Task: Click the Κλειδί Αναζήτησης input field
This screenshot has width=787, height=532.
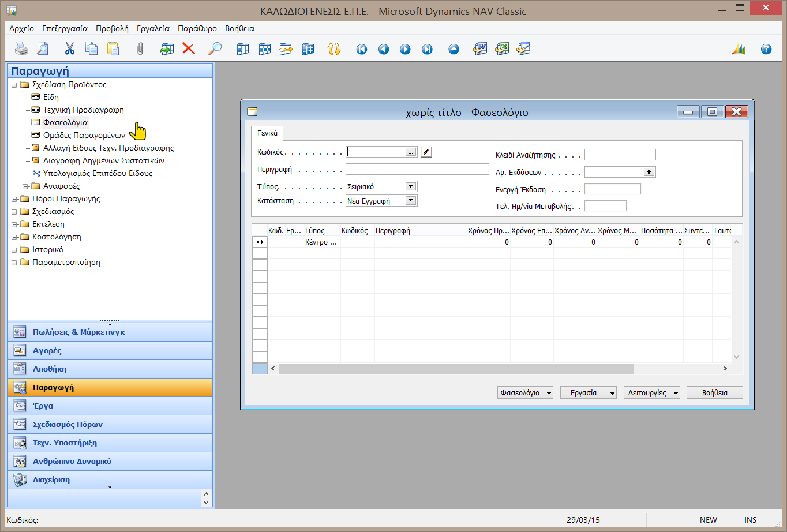Action: pos(620,155)
